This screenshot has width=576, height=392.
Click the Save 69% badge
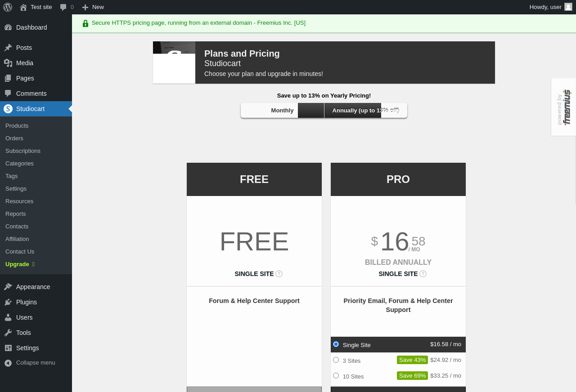[x=412, y=376]
